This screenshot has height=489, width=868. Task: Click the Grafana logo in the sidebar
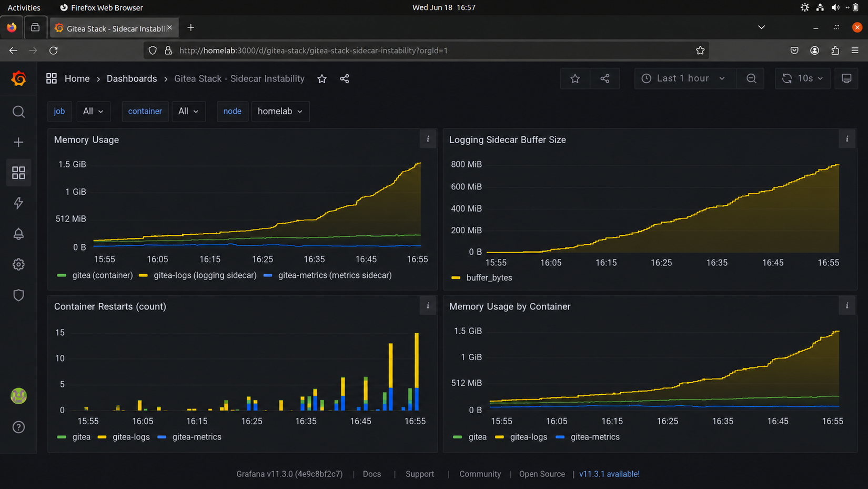coord(18,78)
